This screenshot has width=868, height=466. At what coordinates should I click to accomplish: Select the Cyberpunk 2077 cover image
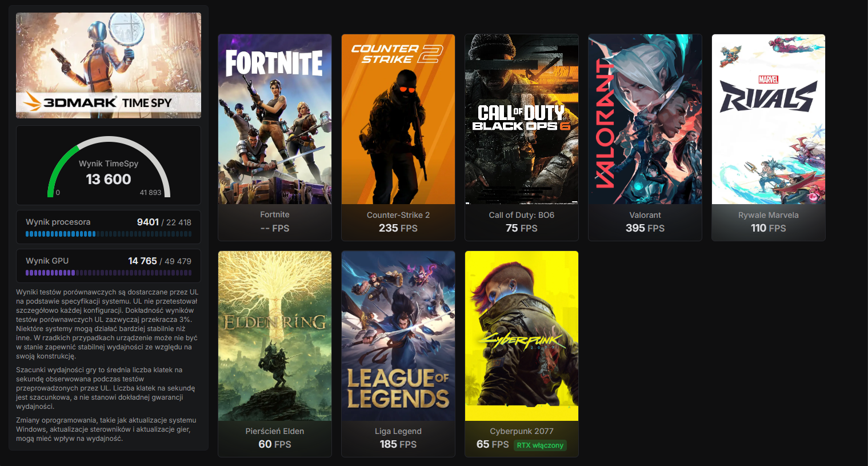click(x=522, y=336)
